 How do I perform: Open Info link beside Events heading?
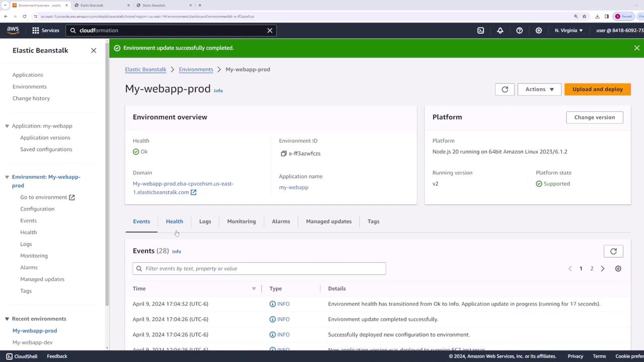pos(177,251)
